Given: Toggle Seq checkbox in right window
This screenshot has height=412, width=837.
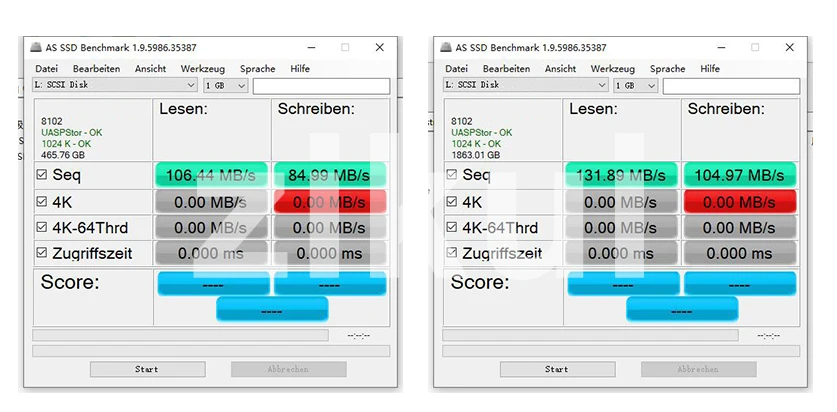Looking at the screenshot, I should pyautogui.click(x=452, y=175).
